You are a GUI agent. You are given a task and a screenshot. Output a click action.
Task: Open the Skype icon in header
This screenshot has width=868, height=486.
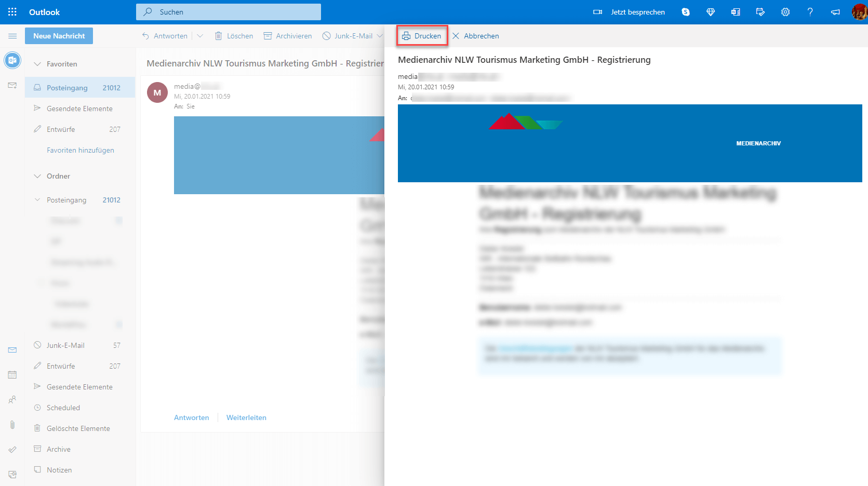[x=686, y=12]
